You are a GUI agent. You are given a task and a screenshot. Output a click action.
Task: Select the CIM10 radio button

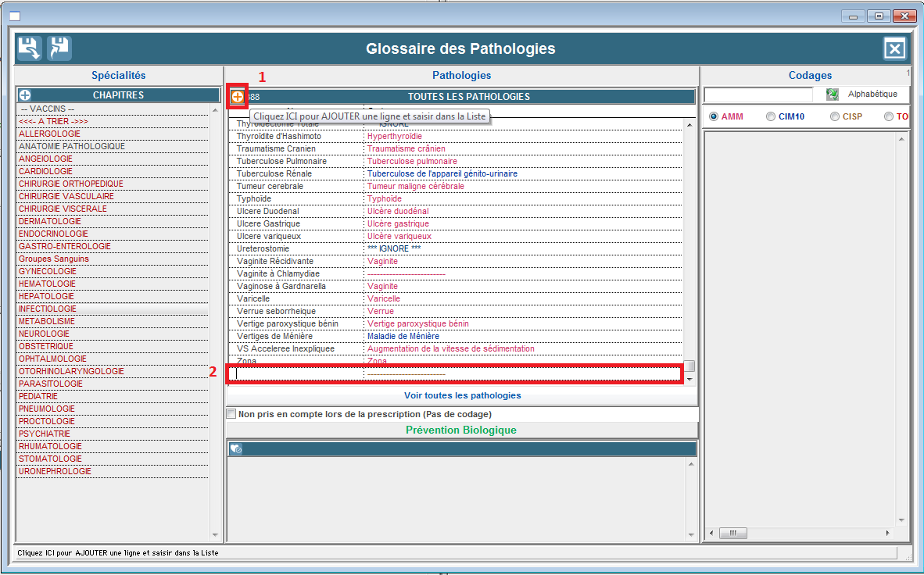[772, 116]
